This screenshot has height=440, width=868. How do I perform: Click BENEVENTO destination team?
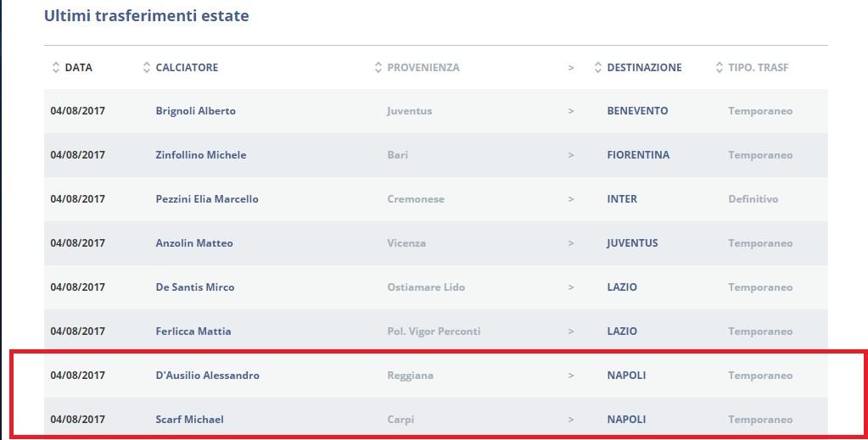(x=637, y=111)
